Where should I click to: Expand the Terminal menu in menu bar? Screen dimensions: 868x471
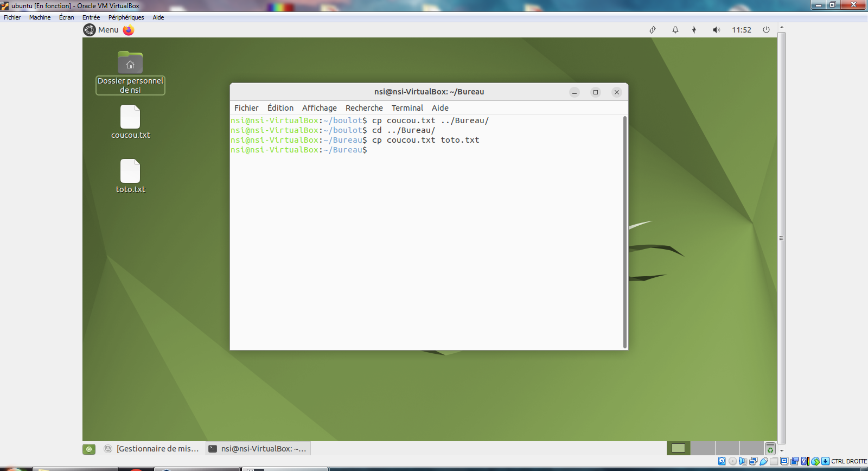click(x=407, y=108)
